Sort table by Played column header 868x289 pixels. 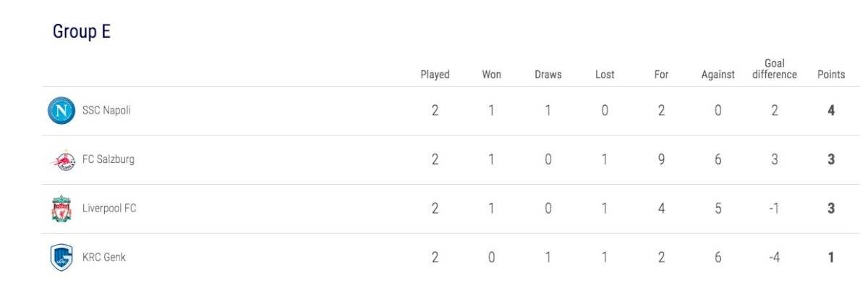435,75
